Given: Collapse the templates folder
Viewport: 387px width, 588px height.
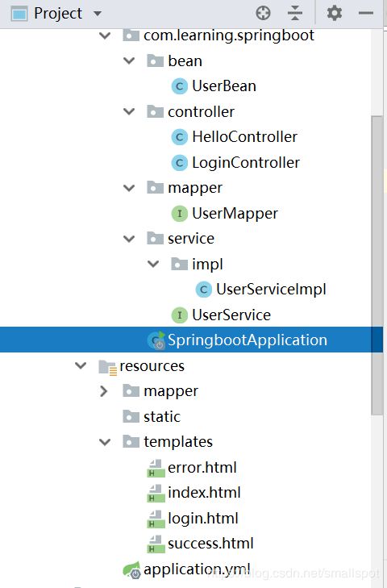Looking at the screenshot, I should point(105,442).
